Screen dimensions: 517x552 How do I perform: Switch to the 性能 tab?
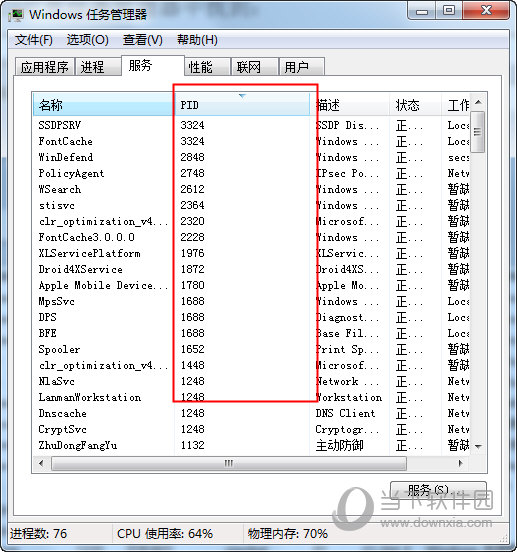point(207,67)
